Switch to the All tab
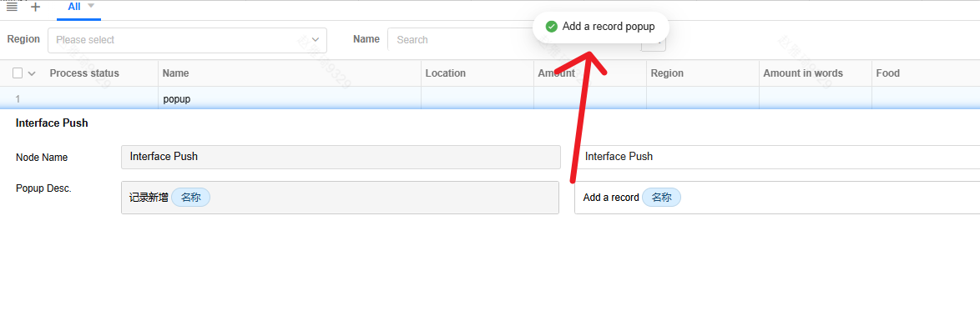 (74, 6)
